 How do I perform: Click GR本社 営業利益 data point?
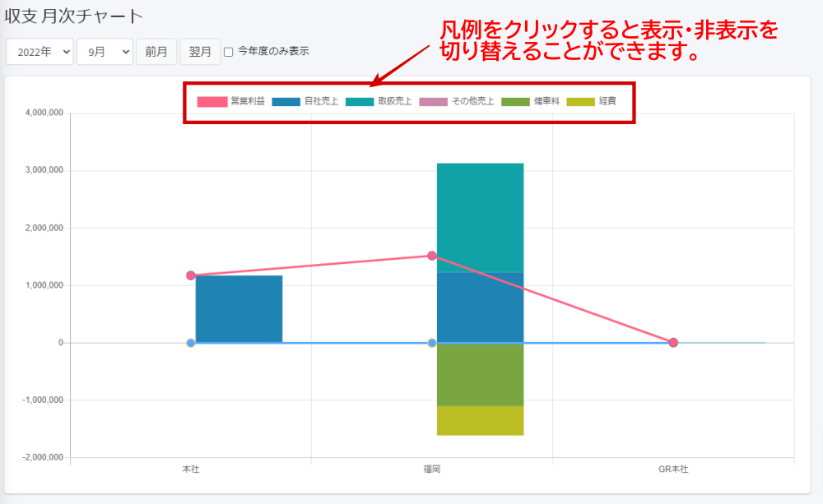click(673, 343)
